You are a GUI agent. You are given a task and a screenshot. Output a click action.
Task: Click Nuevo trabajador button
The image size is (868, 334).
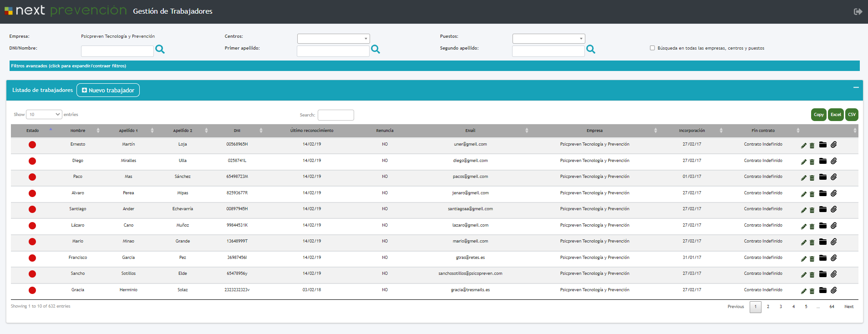108,90
